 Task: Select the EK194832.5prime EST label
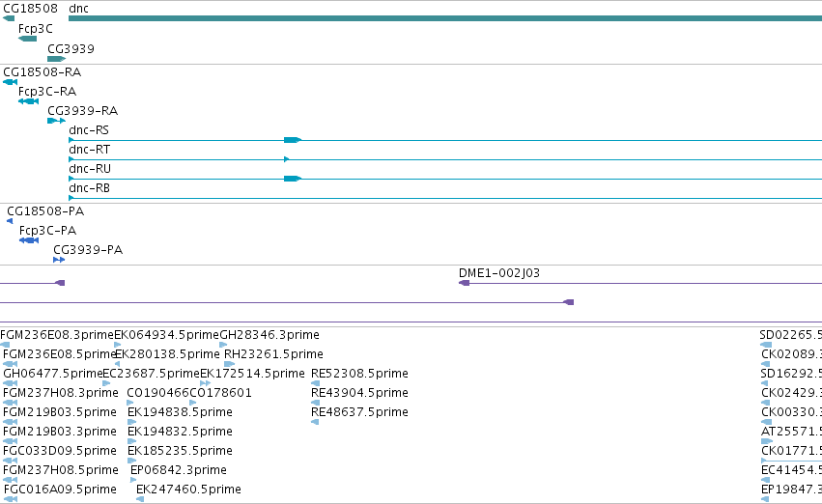[x=180, y=432]
